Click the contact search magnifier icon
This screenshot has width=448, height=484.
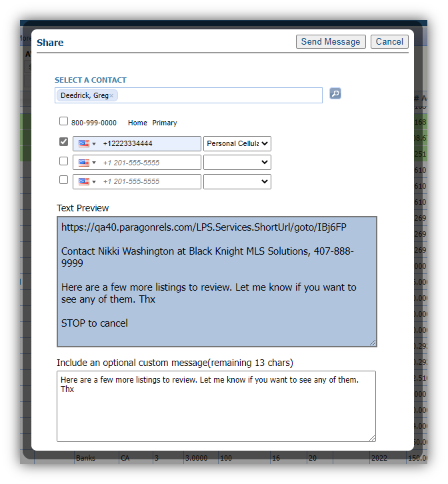pyautogui.click(x=335, y=93)
